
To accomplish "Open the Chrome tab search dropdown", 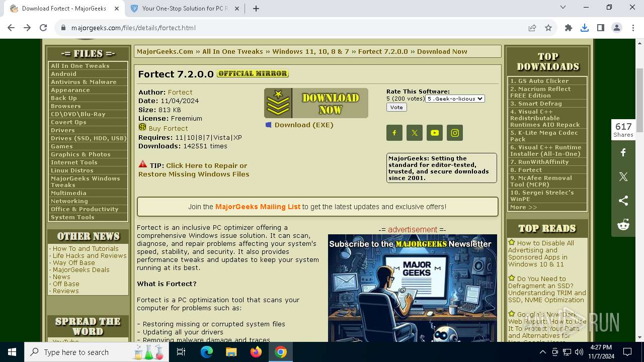I will 563,8.
